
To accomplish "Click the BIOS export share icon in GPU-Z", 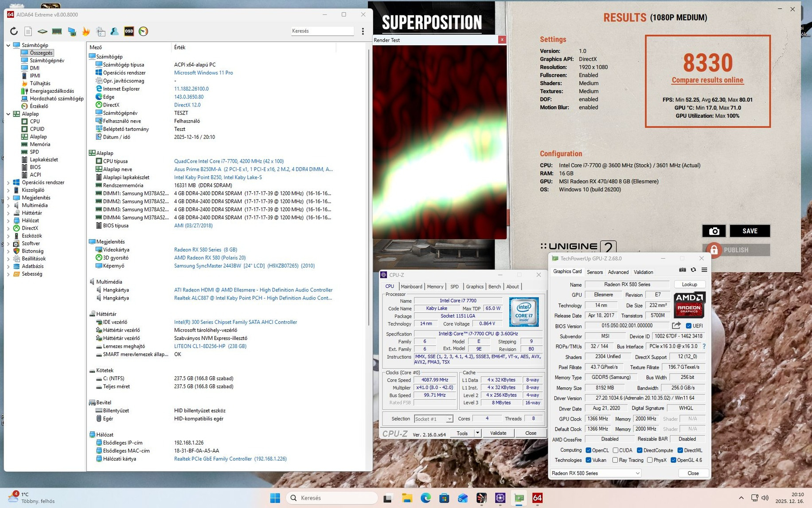I will [676, 326].
